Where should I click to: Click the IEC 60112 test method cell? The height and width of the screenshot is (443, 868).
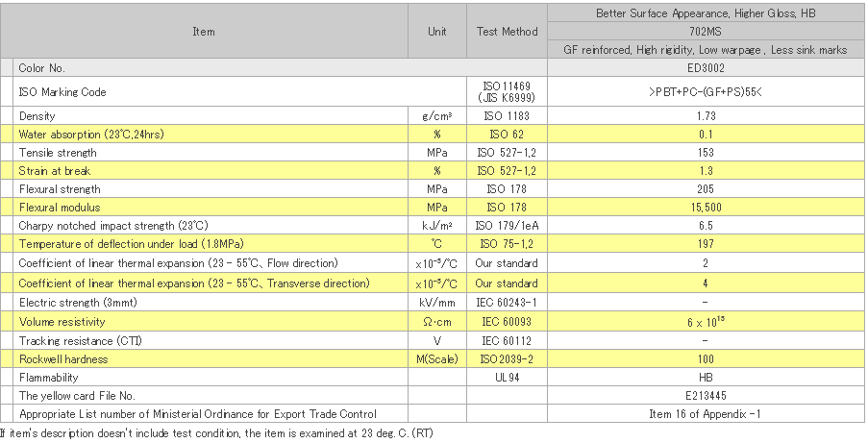[508, 340]
